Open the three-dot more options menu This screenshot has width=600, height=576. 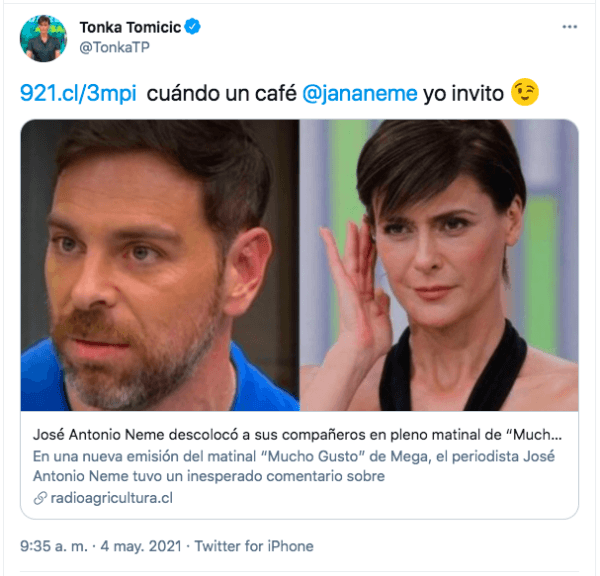(x=569, y=27)
